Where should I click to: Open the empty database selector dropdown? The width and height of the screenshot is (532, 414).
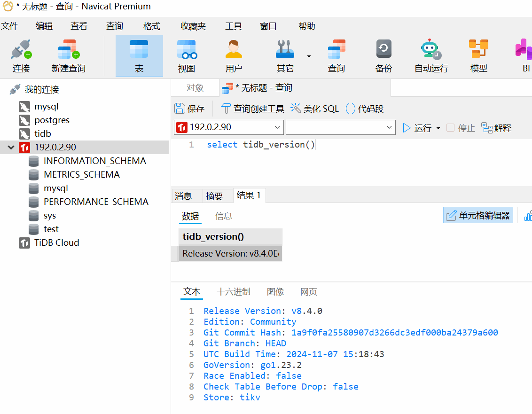341,127
